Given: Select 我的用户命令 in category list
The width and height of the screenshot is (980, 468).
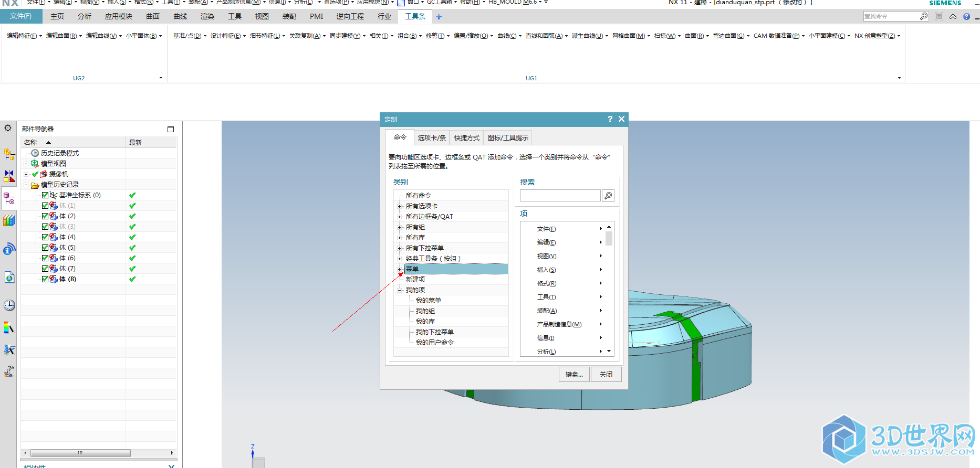Looking at the screenshot, I should (435, 343).
